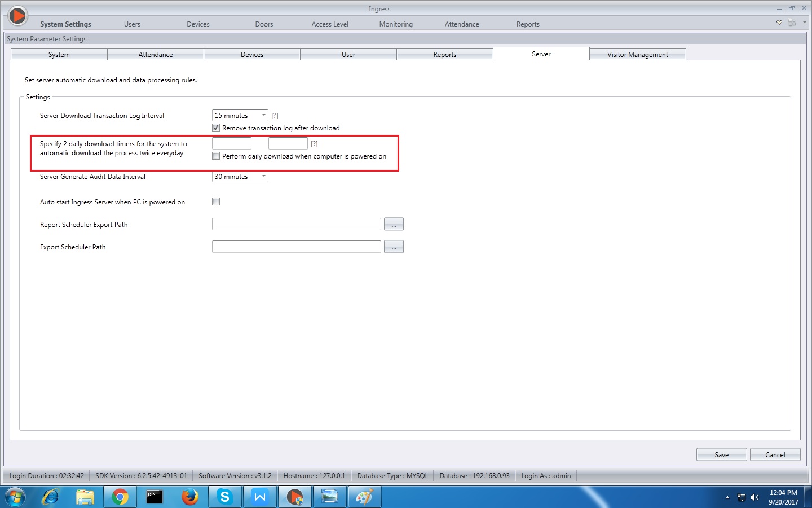Click the orange Ingress logo button

(17, 16)
